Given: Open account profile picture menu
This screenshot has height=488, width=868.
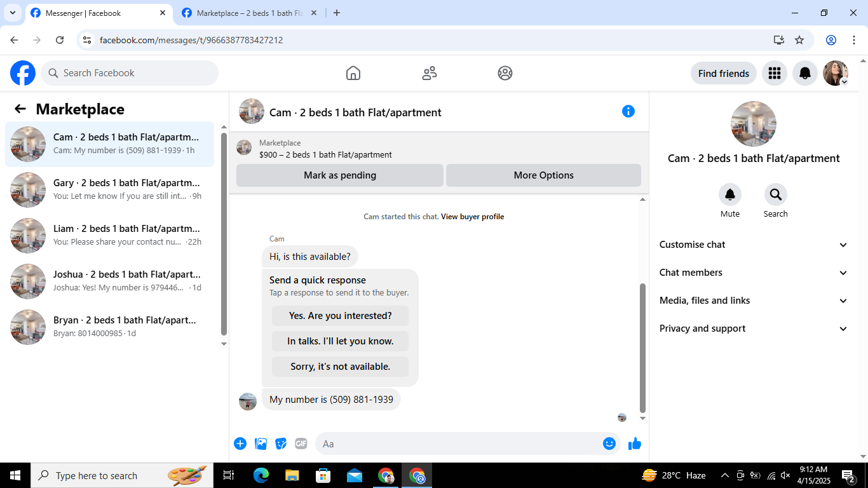Looking at the screenshot, I should coord(836,73).
